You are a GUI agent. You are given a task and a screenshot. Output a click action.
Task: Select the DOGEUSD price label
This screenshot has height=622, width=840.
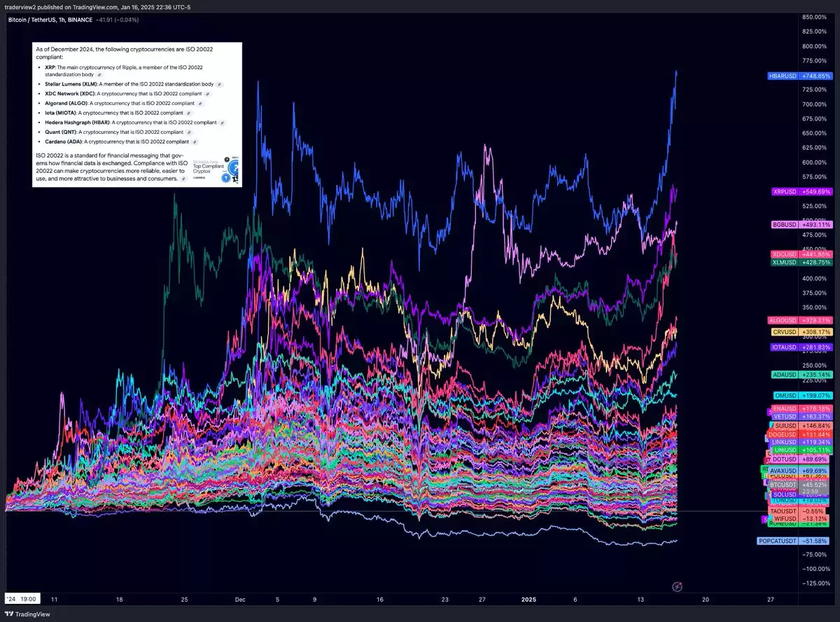(x=800, y=434)
